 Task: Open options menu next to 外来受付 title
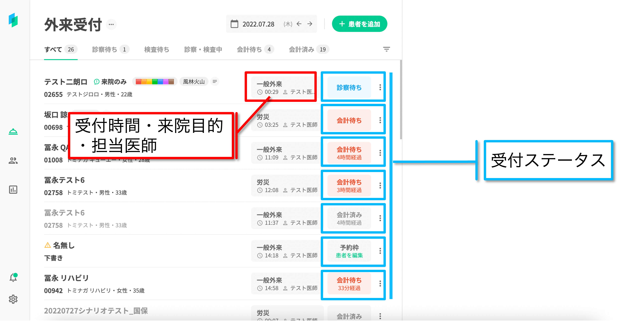pyautogui.click(x=111, y=25)
